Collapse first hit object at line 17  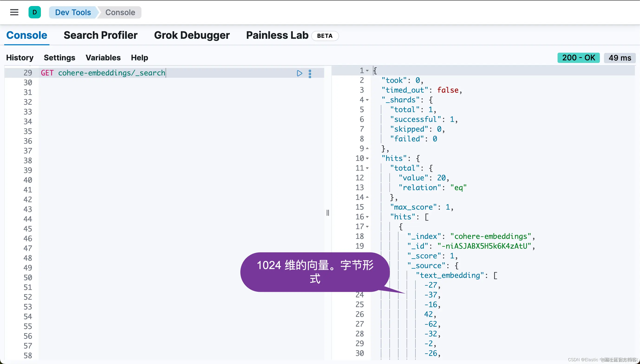click(367, 227)
